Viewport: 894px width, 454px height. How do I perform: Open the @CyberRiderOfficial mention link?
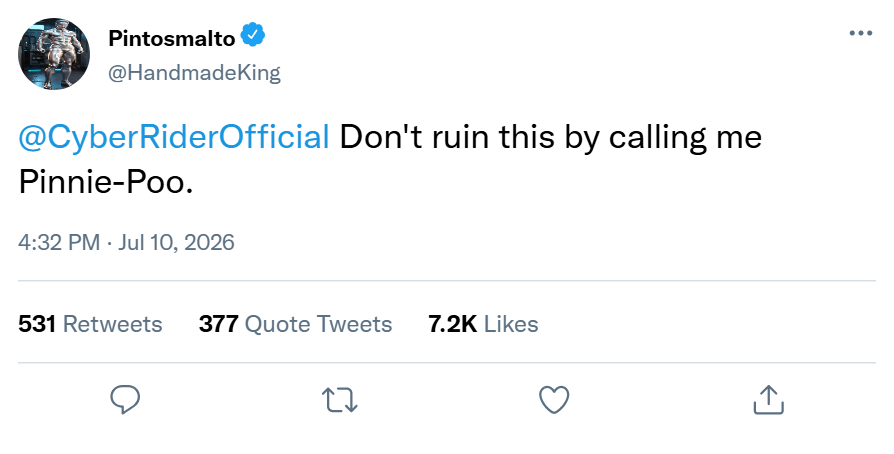pyautogui.click(x=174, y=137)
